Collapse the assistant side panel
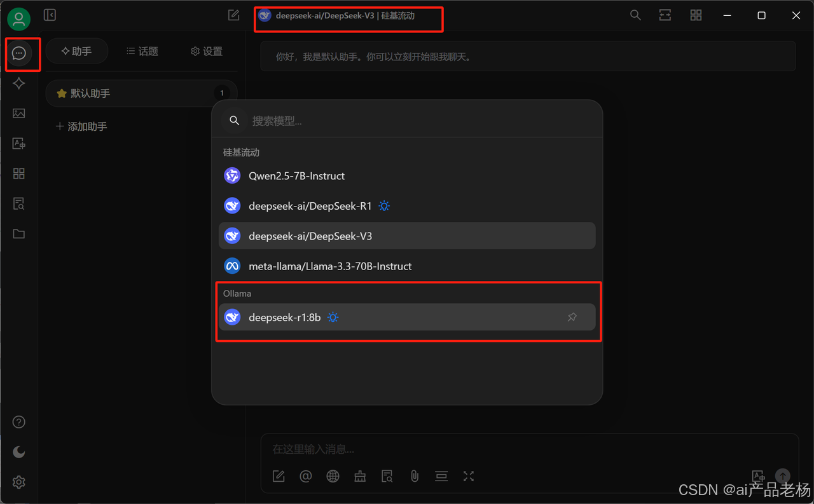Image resolution: width=814 pixels, height=504 pixels. point(50,15)
